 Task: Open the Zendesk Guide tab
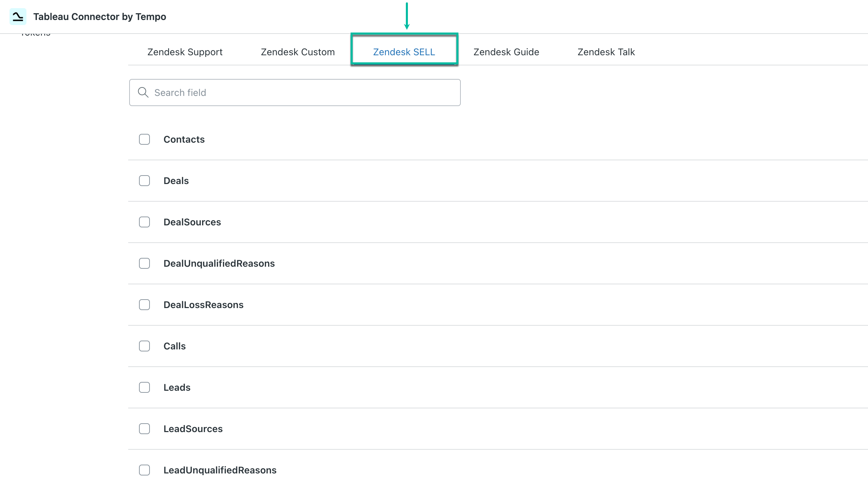pyautogui.click(x=506, y=52)
